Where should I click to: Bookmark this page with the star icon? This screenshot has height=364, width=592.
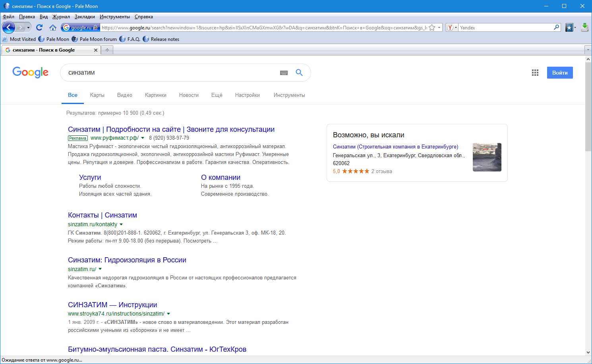click(432, 28)
